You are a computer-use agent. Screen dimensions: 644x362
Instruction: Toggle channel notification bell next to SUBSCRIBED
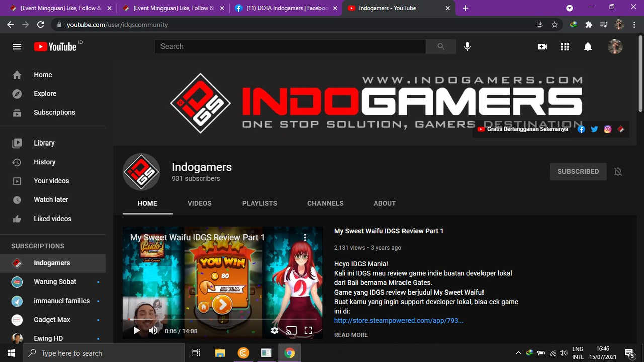pyautogui.click(x=618, y=172)
